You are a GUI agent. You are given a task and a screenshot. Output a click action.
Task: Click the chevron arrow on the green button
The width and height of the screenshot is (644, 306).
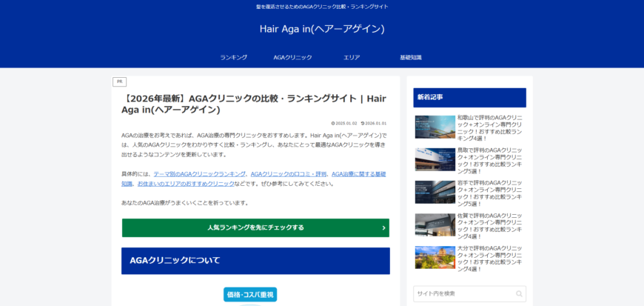tap(383, 228)
